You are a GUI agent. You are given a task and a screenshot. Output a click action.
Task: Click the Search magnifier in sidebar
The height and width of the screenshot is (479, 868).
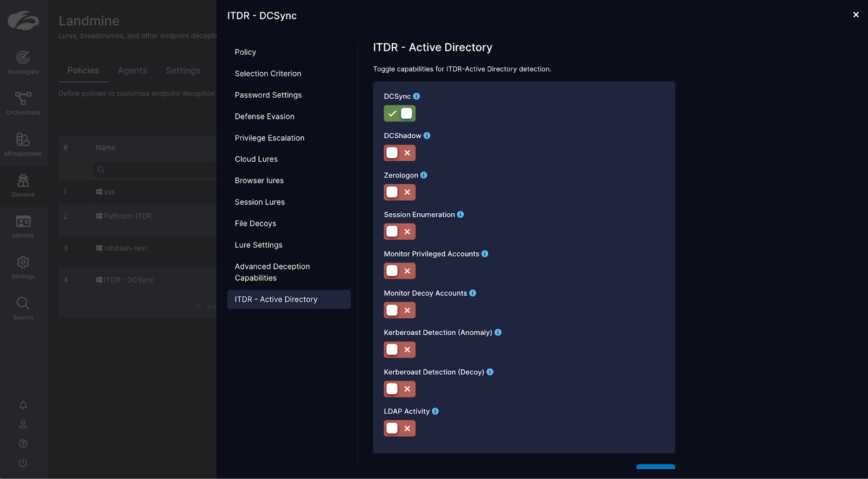[x=23, y=304]
